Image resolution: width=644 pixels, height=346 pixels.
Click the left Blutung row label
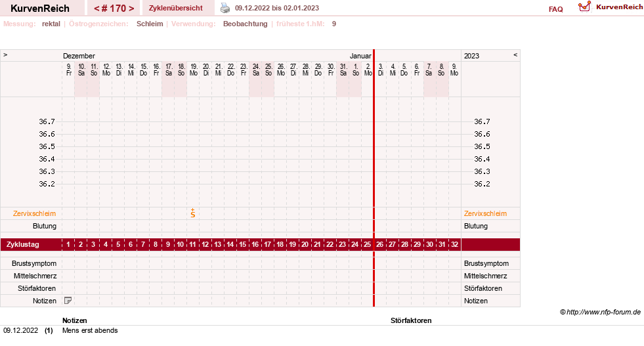(x=45, y=226)
